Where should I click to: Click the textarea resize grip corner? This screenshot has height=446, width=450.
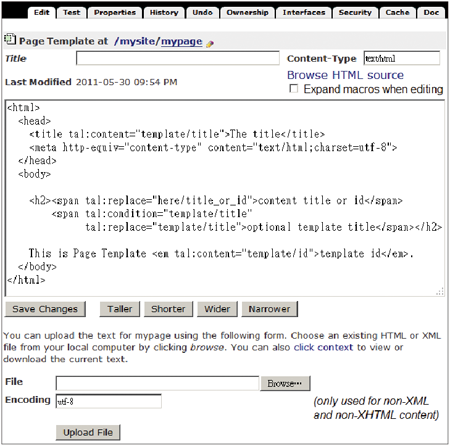[x=440, y=292]
